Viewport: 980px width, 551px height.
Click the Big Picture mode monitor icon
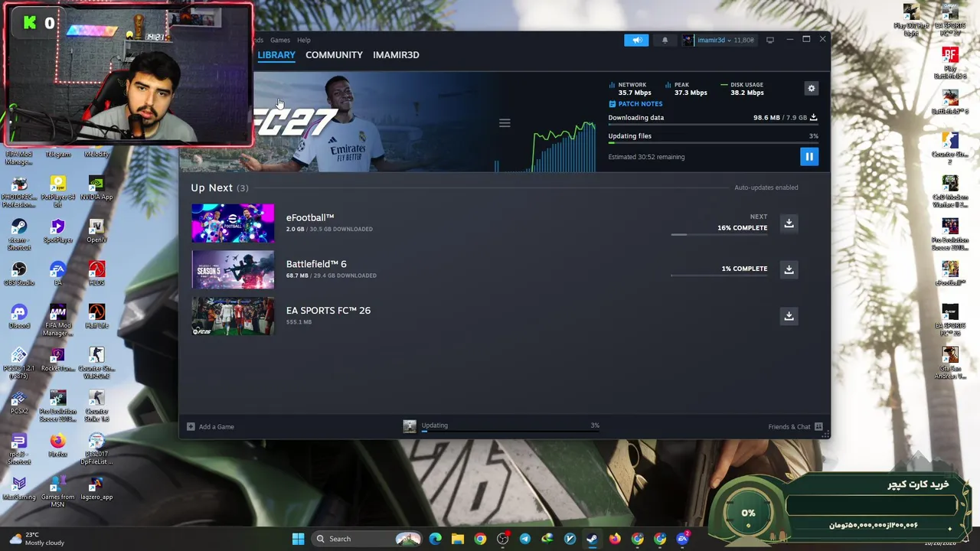[x=770, y=41]
